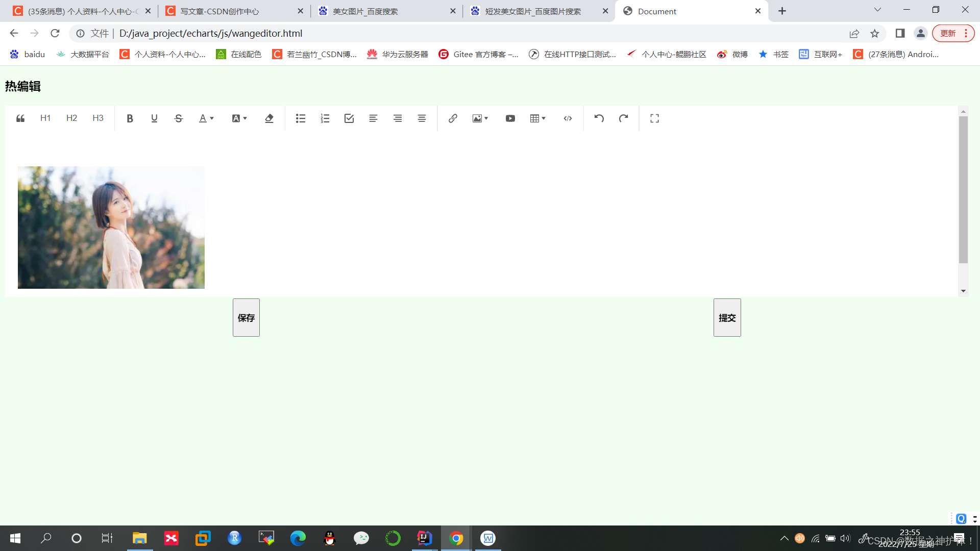980x551 pixels.
Task: Open the 互联网+ bookmark
Action: pyautogui.click(x=821, y=54)
